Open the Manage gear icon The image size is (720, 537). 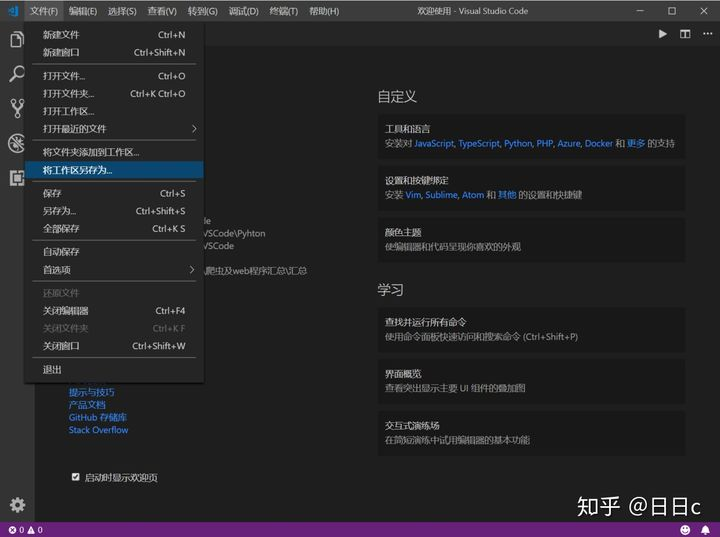pyautogui.click(x=17, y=505)
